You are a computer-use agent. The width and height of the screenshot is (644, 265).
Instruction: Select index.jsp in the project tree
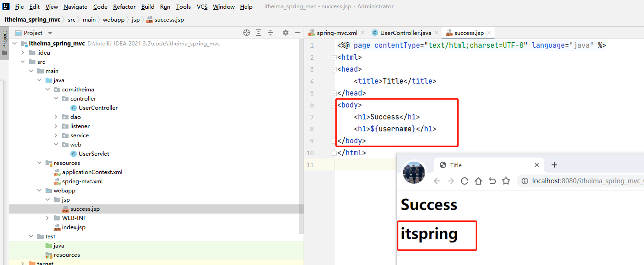74,227
